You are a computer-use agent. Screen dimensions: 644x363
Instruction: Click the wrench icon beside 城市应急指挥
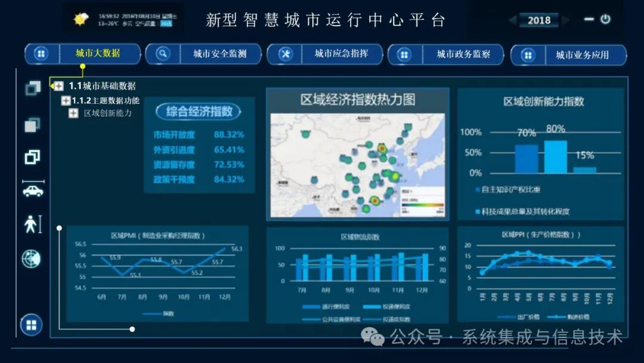286,54
